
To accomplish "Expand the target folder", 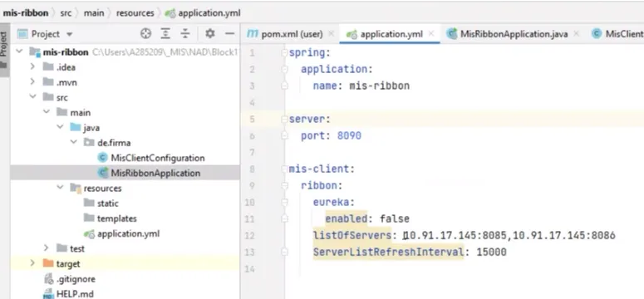I will coord(32,263).
